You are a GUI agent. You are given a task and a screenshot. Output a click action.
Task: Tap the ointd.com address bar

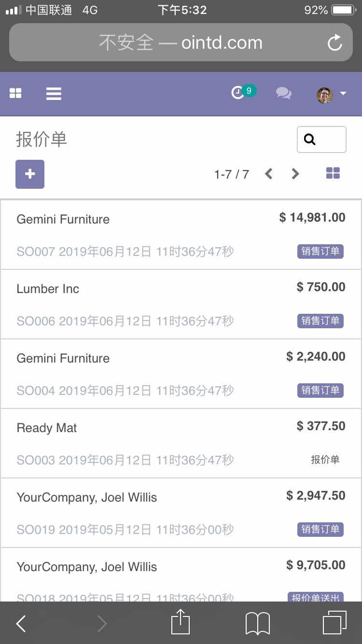click(181, 43)
